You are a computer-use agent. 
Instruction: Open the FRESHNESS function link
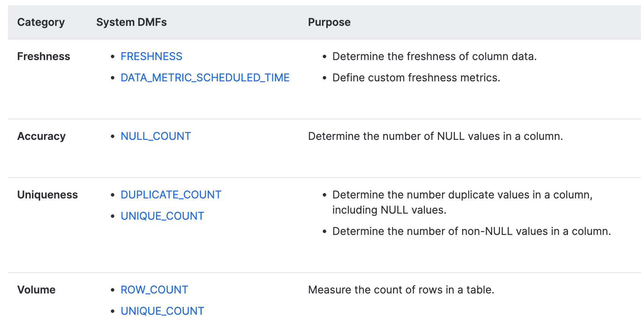tap(151, 56)
